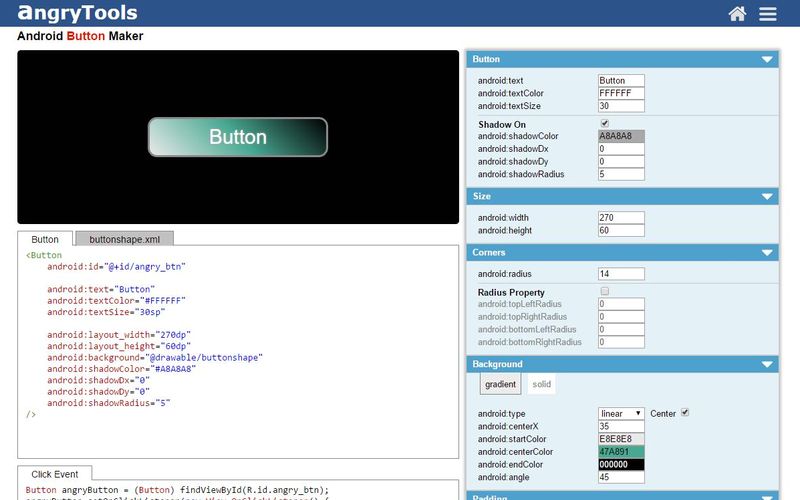Enable the Radius Property checkbox
This screenshot has width=800, height=500.
pos(605,291)
